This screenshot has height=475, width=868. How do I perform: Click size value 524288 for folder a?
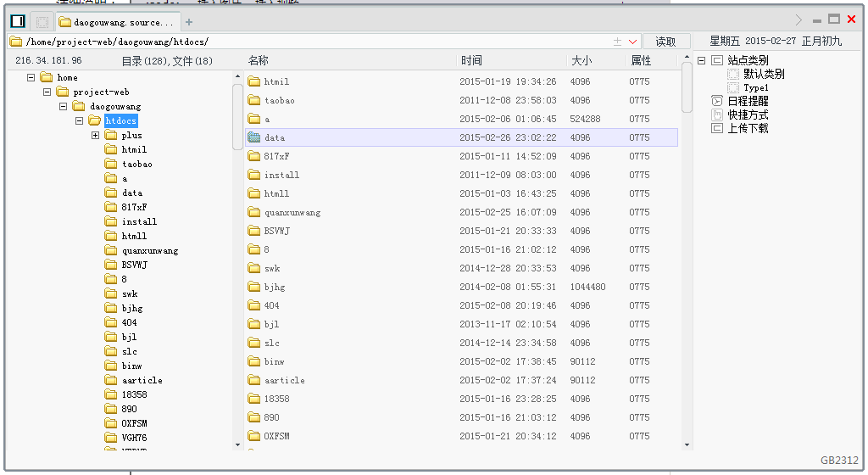coord(585,119)
